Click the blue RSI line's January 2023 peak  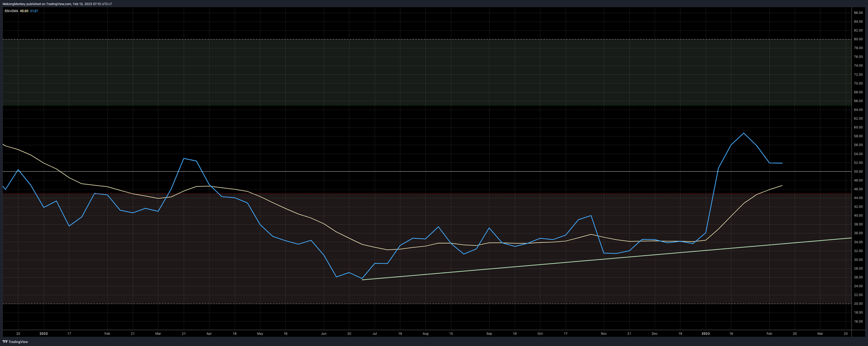click(744, 133)
